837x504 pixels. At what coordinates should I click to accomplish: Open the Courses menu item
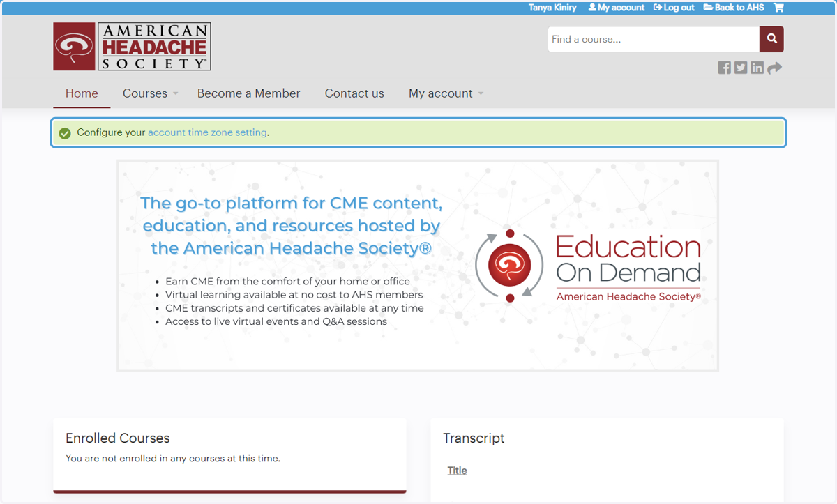(145, 93)
